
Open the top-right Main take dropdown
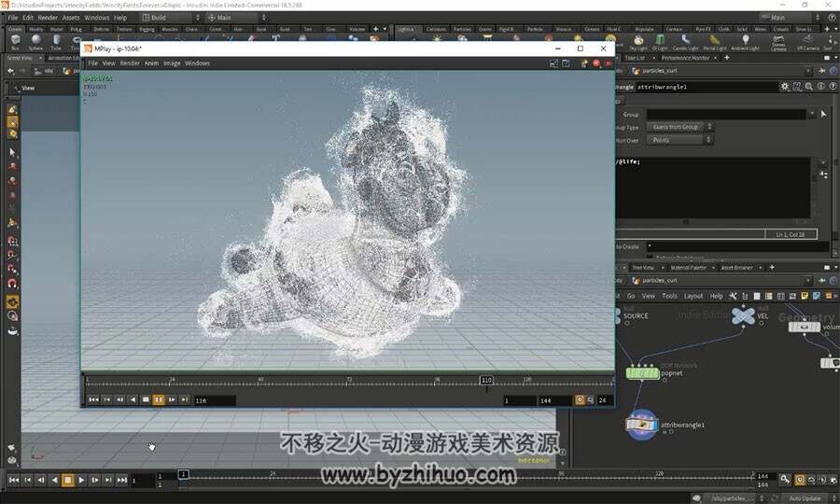click(x=791, y=17)
